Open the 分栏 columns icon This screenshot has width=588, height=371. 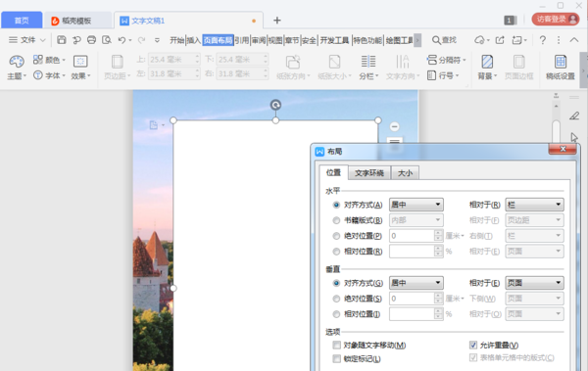pos(368,62)
